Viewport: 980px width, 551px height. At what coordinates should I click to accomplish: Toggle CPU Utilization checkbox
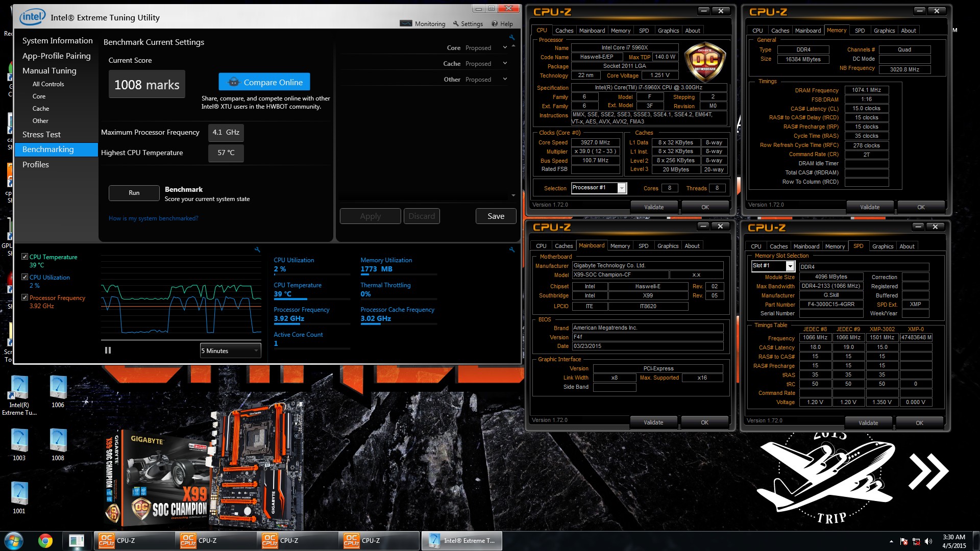pos(24,277)
